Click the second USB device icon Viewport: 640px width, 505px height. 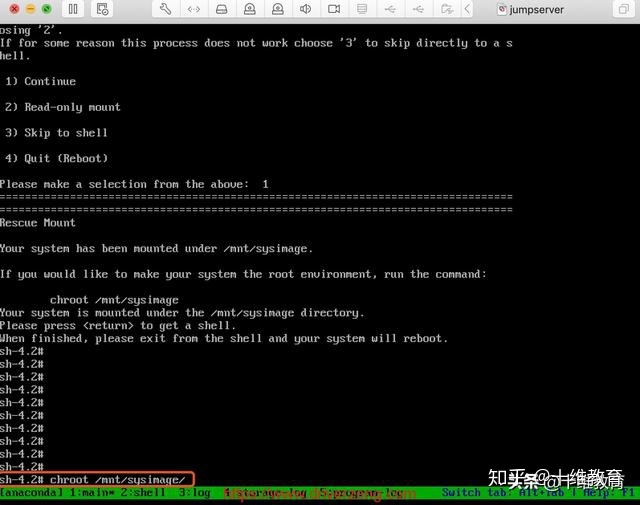pos(418,9)
